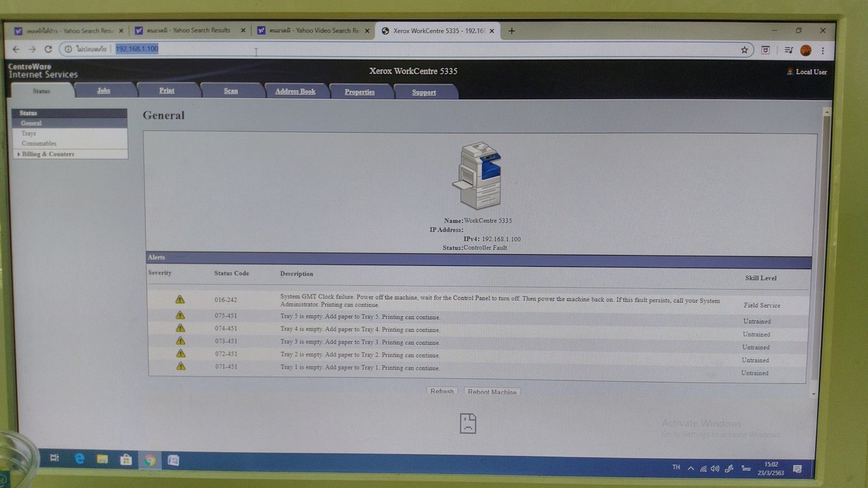868x488 pixels.
Task: Switch to the Jobs tab
Action: click(x=104, y=91)
